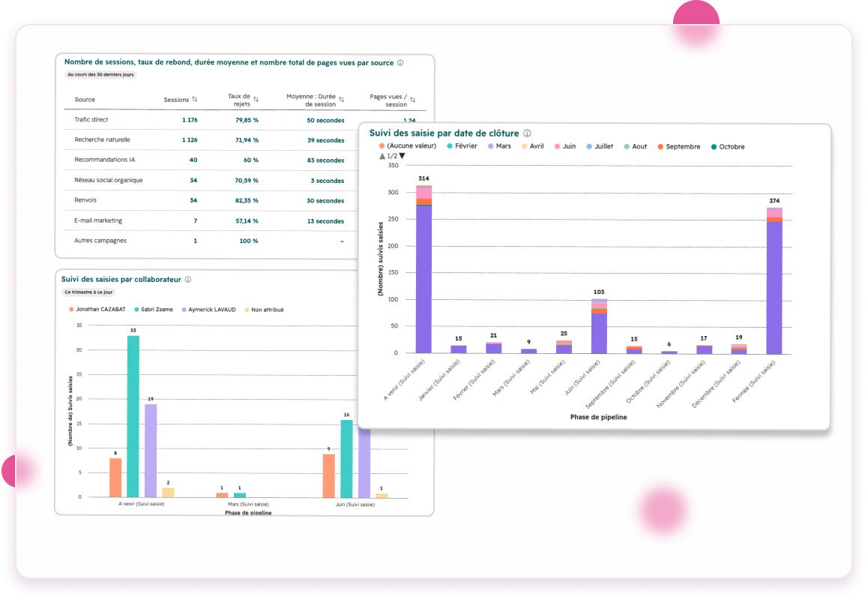868x600 pixels.
Task: Click the 15 Janvier bar
Action: tap(458, 349)
